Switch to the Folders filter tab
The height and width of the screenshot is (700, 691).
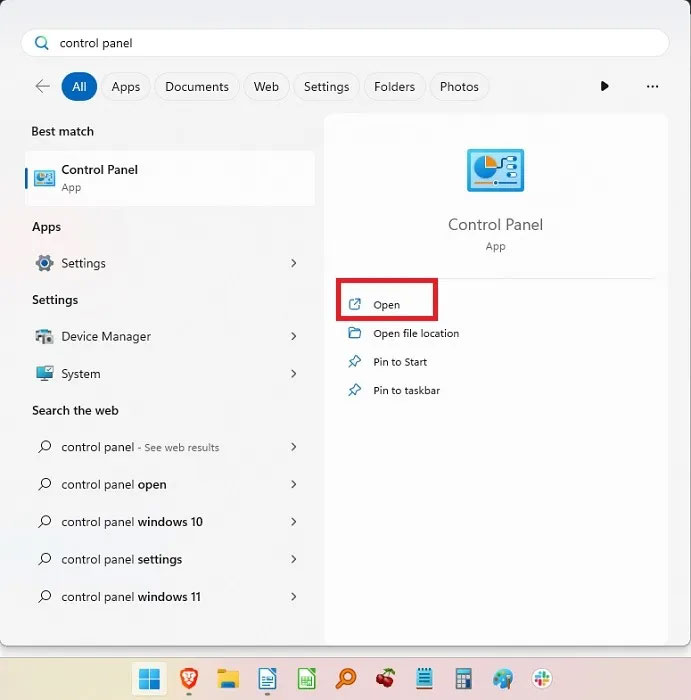394,87
